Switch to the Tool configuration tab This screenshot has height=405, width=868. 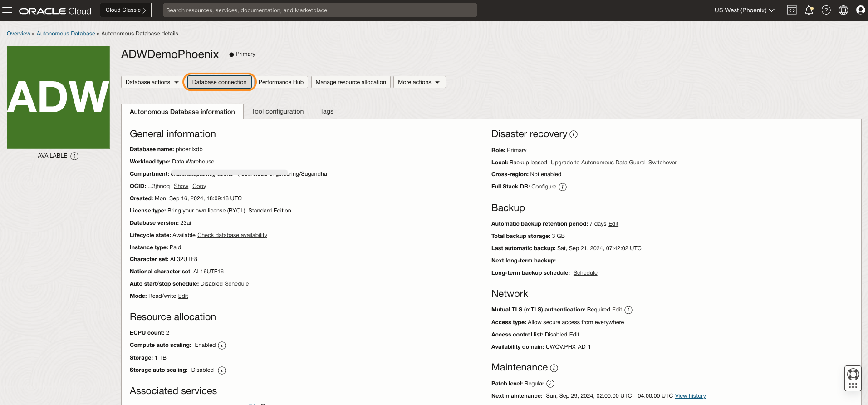coord(278,111)
